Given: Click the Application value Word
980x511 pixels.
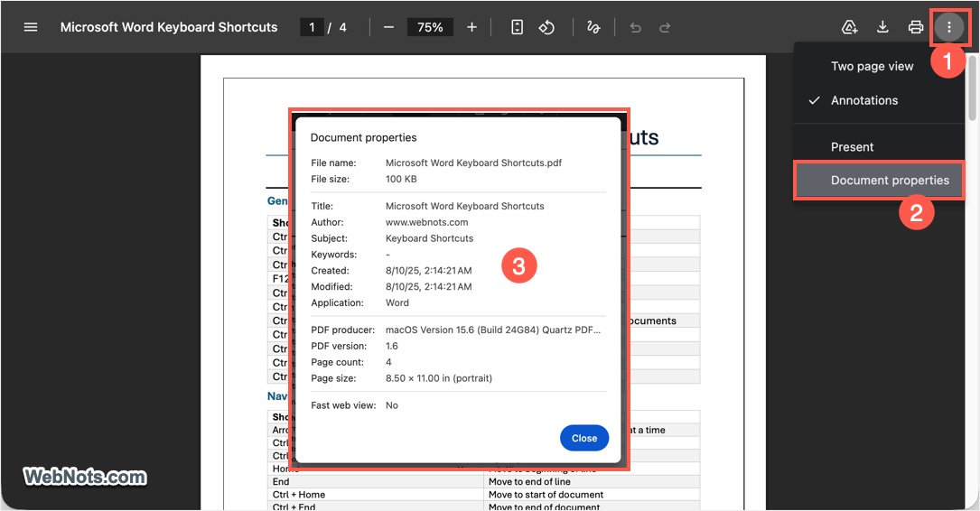Looking at the screenshot, I should [397, 302].
